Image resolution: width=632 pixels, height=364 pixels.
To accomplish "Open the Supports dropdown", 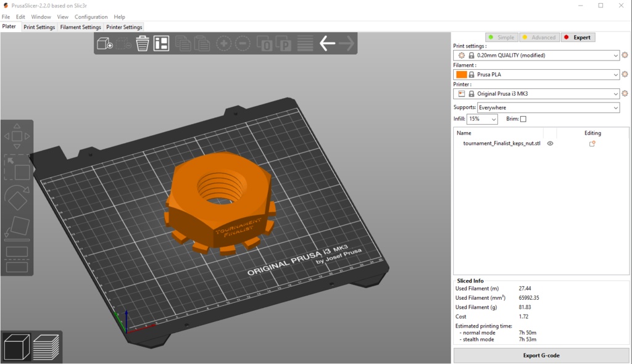I will coord(549,107).
